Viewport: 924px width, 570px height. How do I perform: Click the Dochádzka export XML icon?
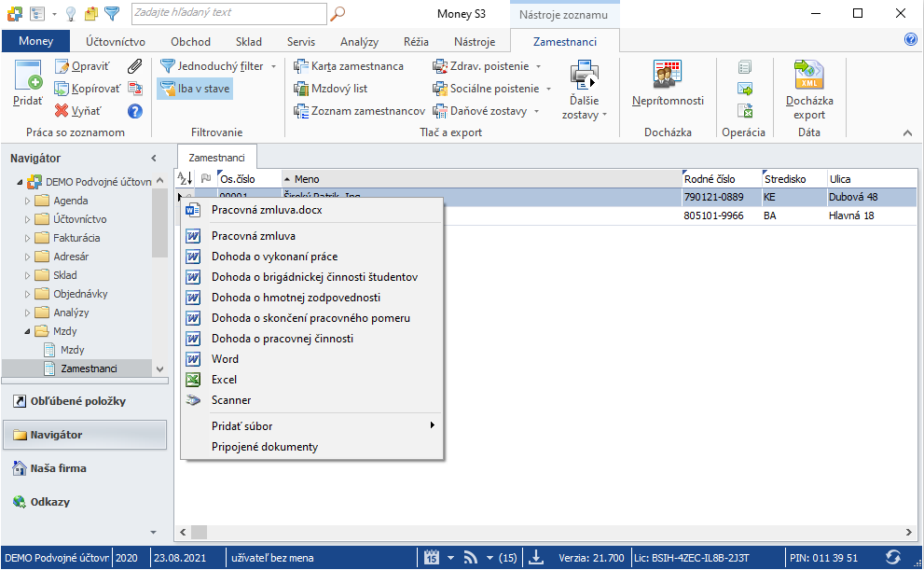coord(809,75)
